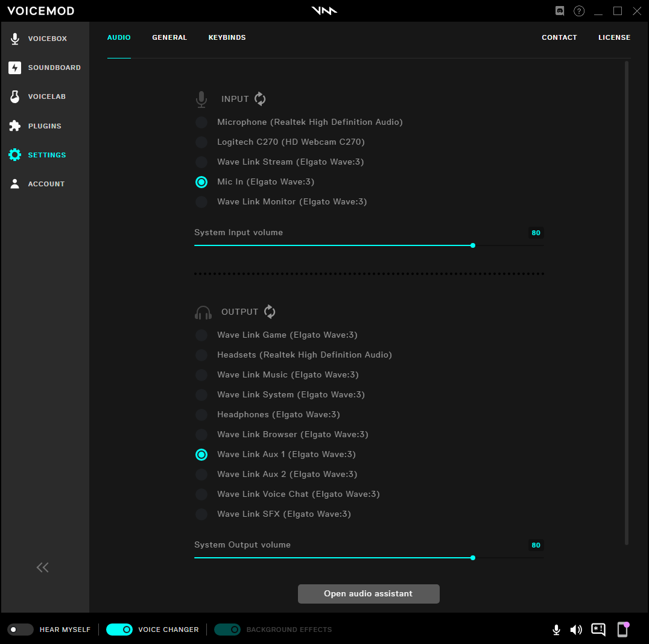Open the Voicebox section label
The height and width of the screenshot is (644, 649).
point(47,39)
